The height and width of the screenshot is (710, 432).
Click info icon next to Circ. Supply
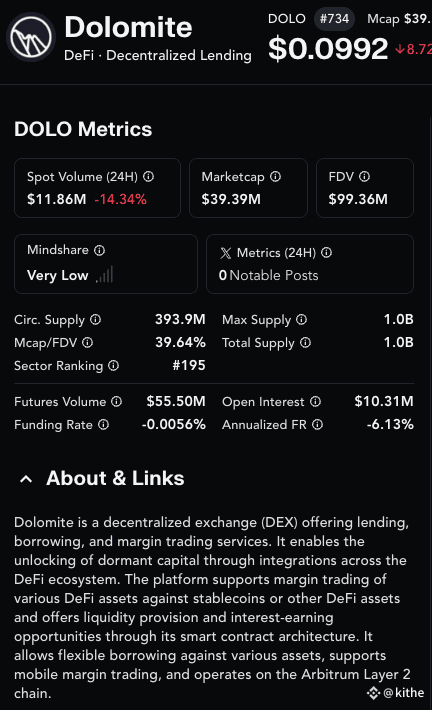point(96,320)
